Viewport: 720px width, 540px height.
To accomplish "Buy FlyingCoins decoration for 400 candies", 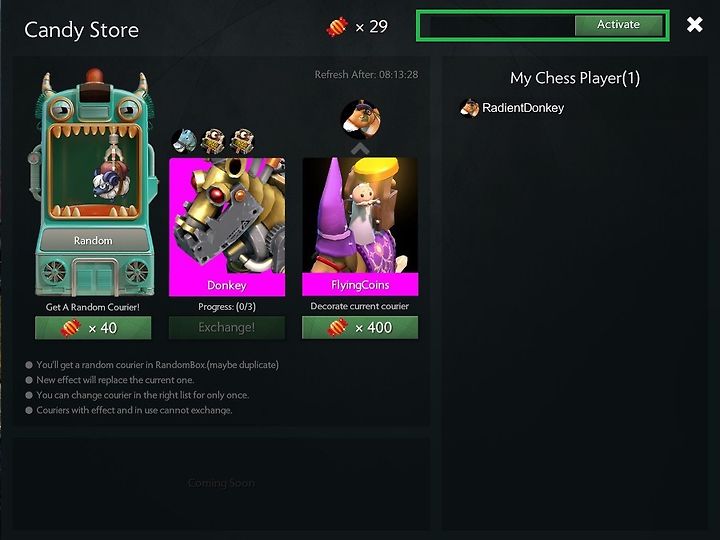I will [360, 327].
